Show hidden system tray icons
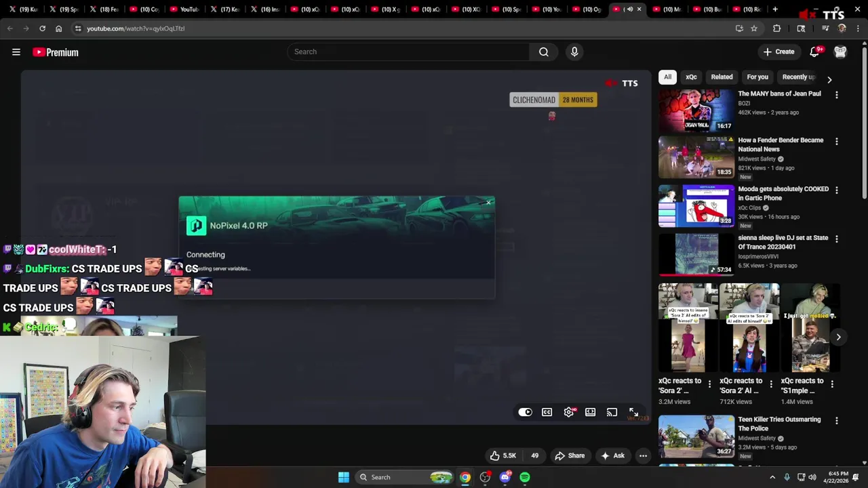The width and height of the screenshot is (868, 488). [772, 477]
